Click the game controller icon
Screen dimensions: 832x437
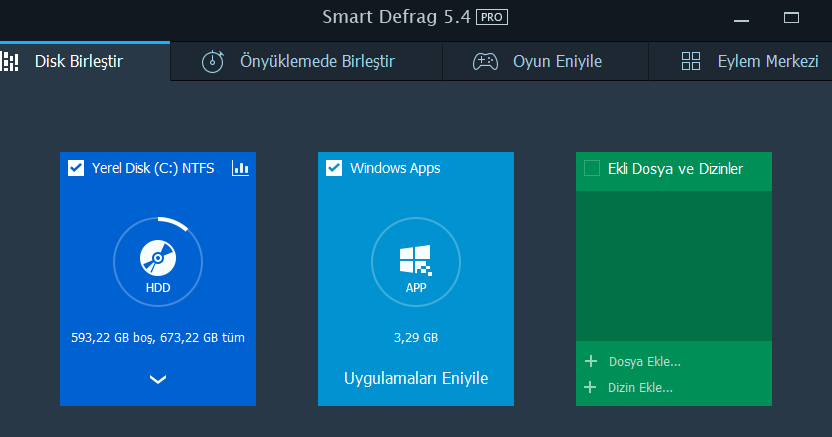click(485, 62)
